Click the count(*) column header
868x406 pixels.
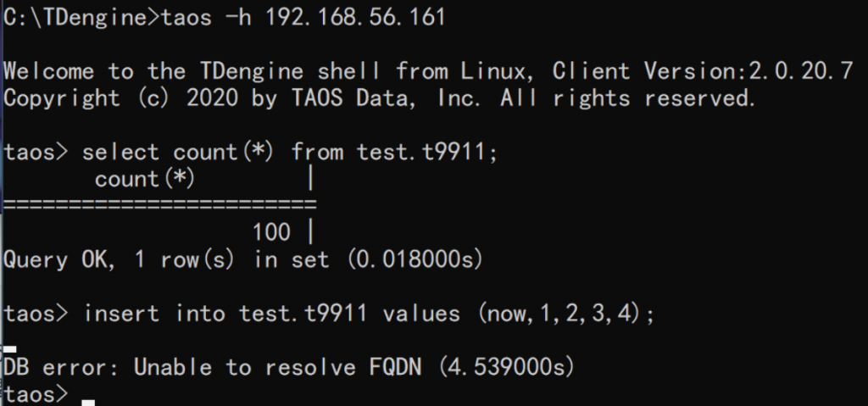(144, 180)
